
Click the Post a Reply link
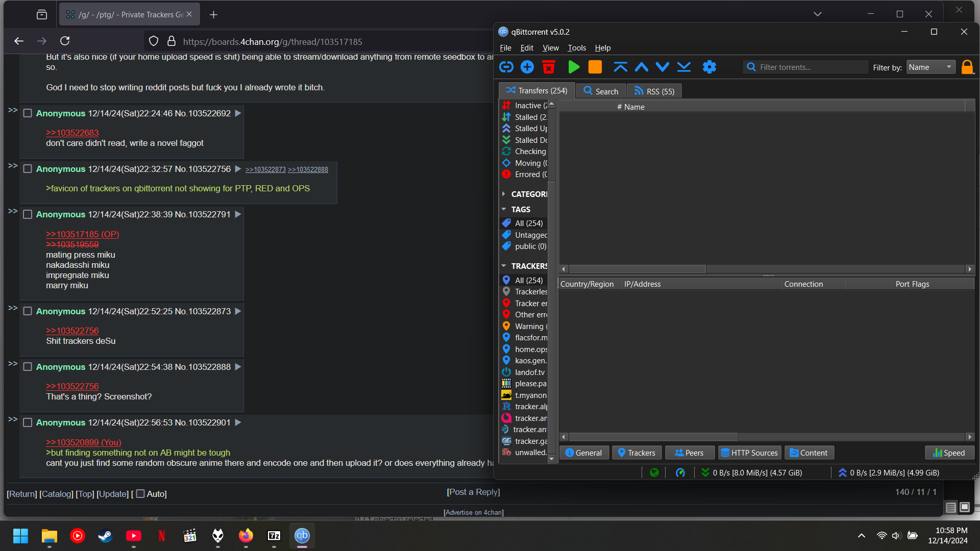click(x=473, y=492)
